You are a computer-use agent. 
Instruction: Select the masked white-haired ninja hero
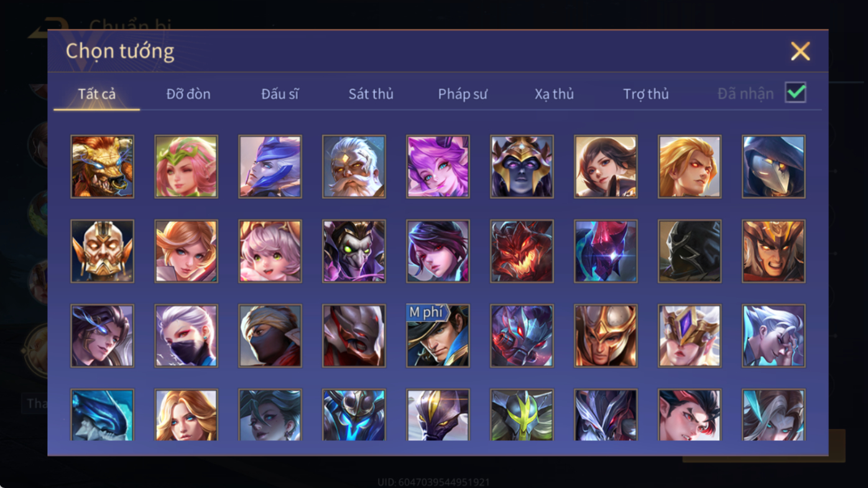click(x=186, y=336)
